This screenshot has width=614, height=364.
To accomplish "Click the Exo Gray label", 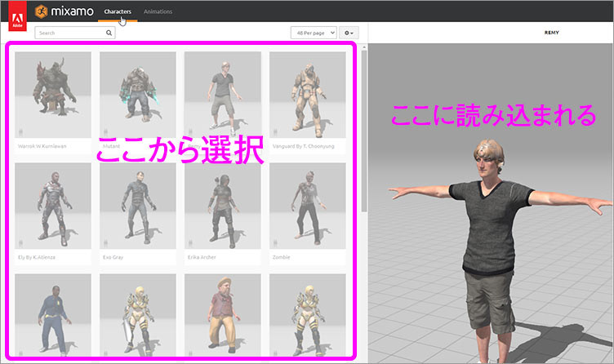I will [x=113, y=257].
